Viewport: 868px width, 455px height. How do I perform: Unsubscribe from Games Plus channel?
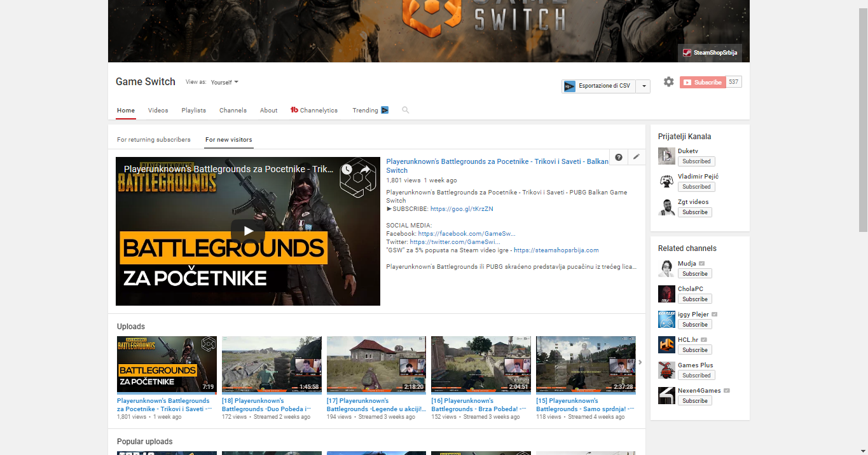696,375
